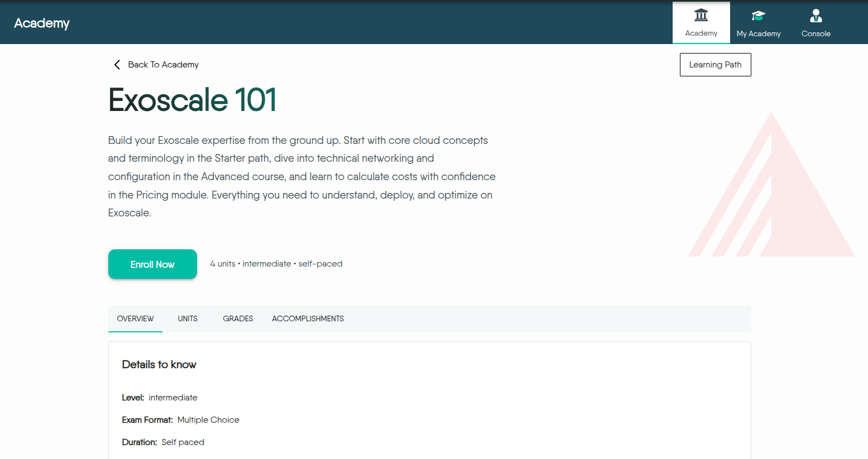Click the Exam Format Multiple Choice line

pyautogui.click(x=180, y=420)
